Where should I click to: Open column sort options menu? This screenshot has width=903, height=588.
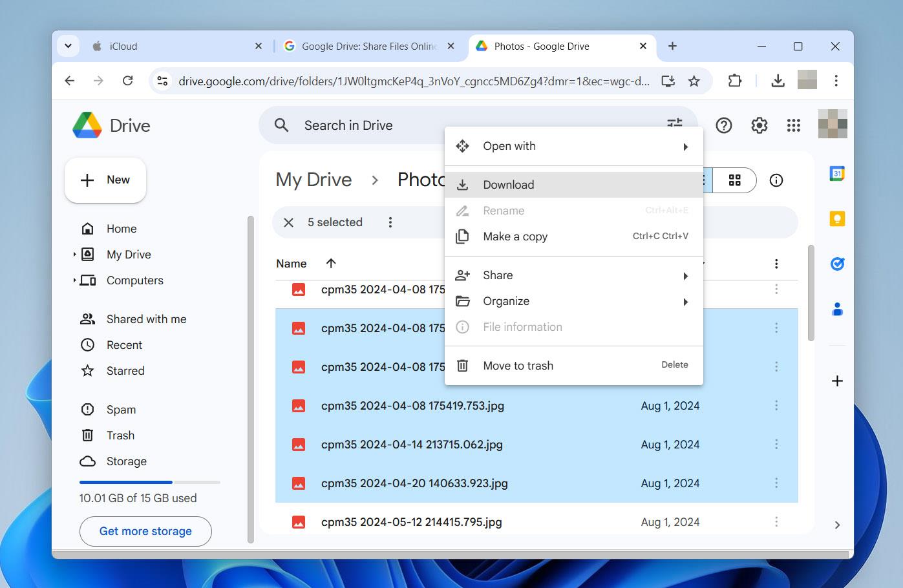[776, 264]
